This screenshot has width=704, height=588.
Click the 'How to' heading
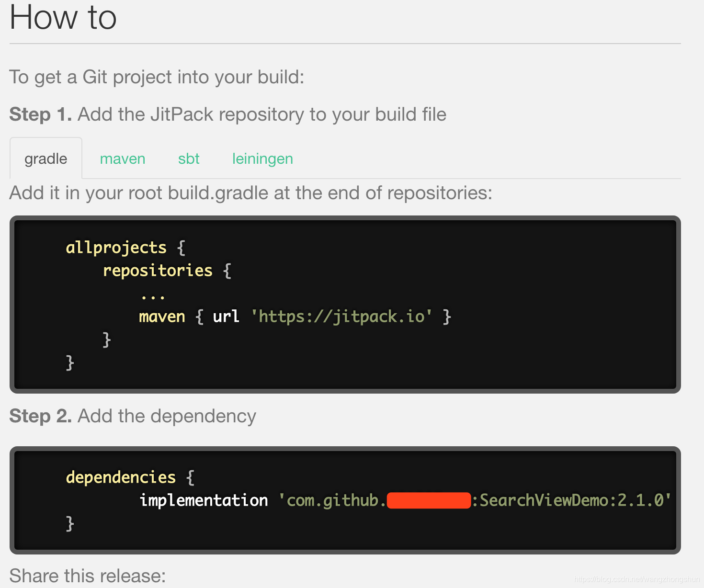(x=63, y=17)
